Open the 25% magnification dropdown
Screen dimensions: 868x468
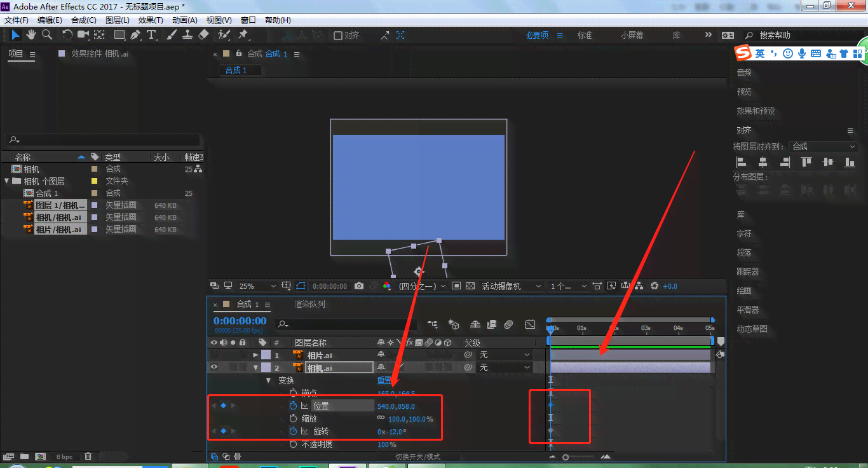click(x=257, y=286)
